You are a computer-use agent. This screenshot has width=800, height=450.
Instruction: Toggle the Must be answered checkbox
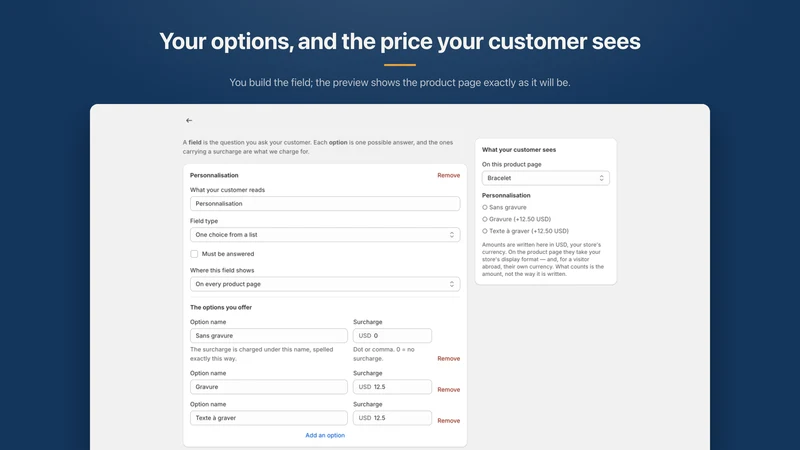194,254
